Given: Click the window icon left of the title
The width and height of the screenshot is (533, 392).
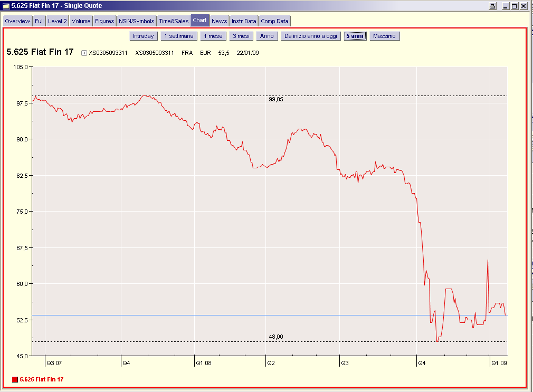Looking at the screenshot, I should coord(6,6).
